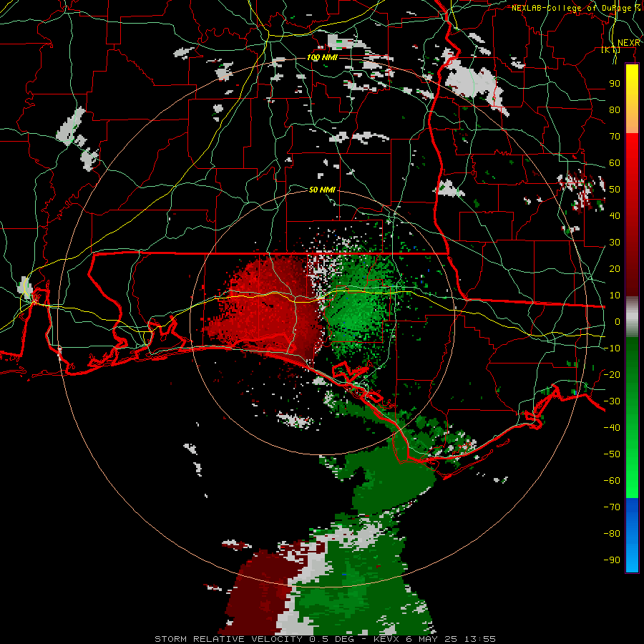Viewport: 644px width, 644px height.
Task: Click the storm relative velocity caption text
Action: click(326, 639)
